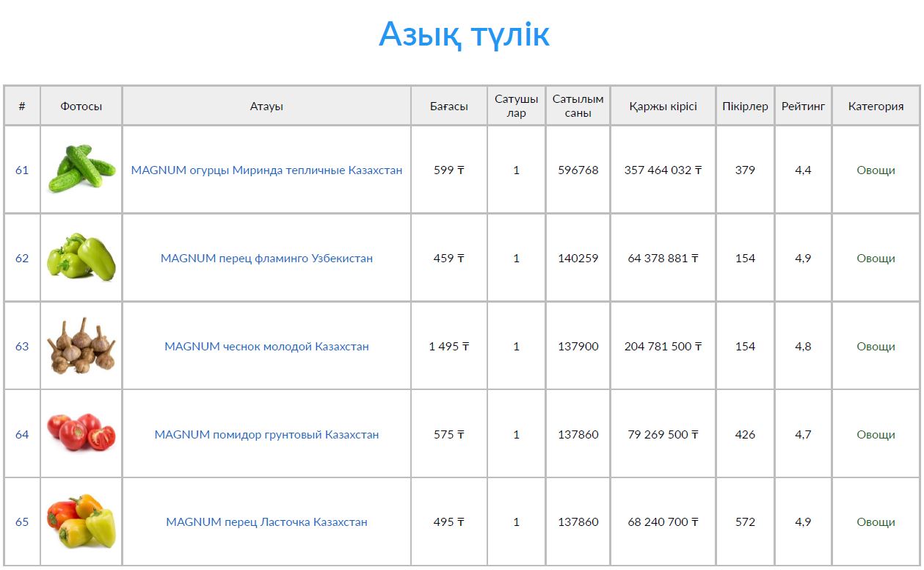Screen dimensions: 924x570
Task: Sort by the Сатушылар column header
Action: (516, 106)
